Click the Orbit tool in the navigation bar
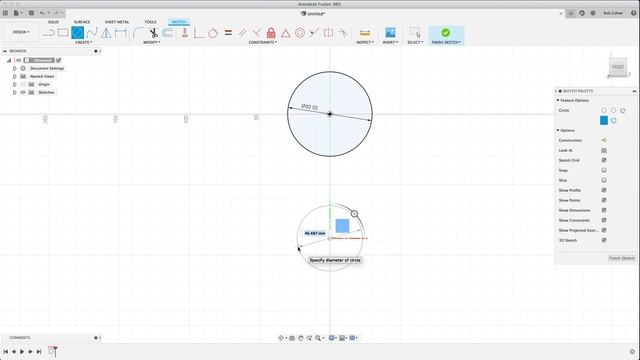The height and width of the screenshot is (360, 640). click(281, 338)
